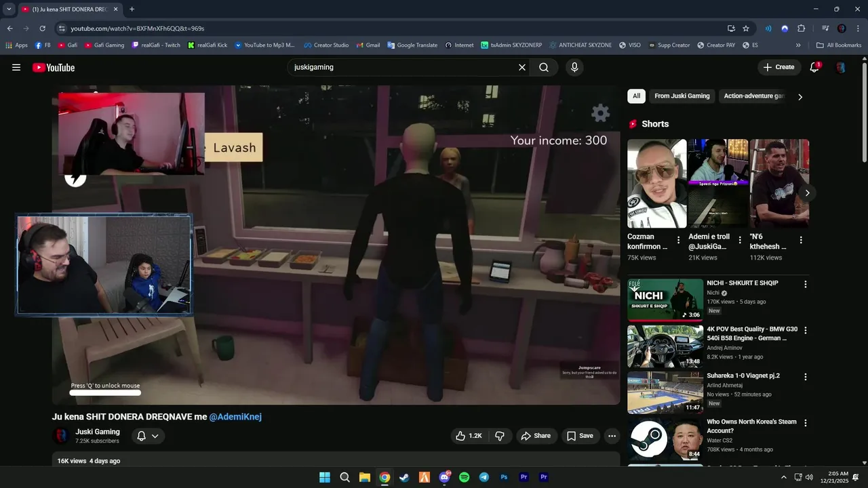The width and height of the screenshot is (868, 488).
Task: Open the Juski Gaming channel name
Action: pyautogui.click(x=98, y=432)
